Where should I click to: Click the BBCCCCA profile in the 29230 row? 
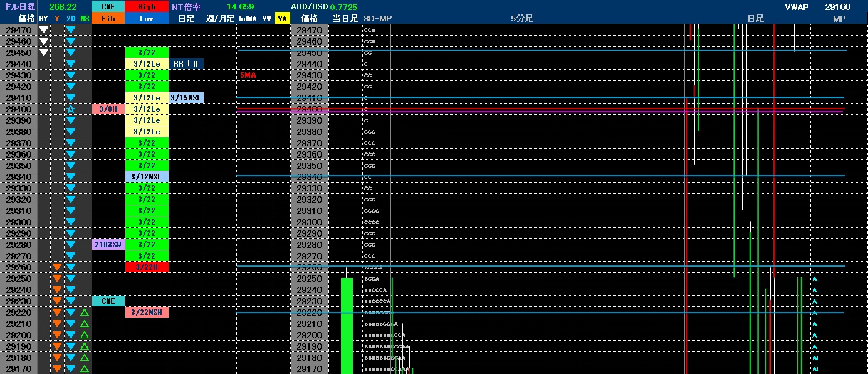pyautogui.click(x=377, y=301)
